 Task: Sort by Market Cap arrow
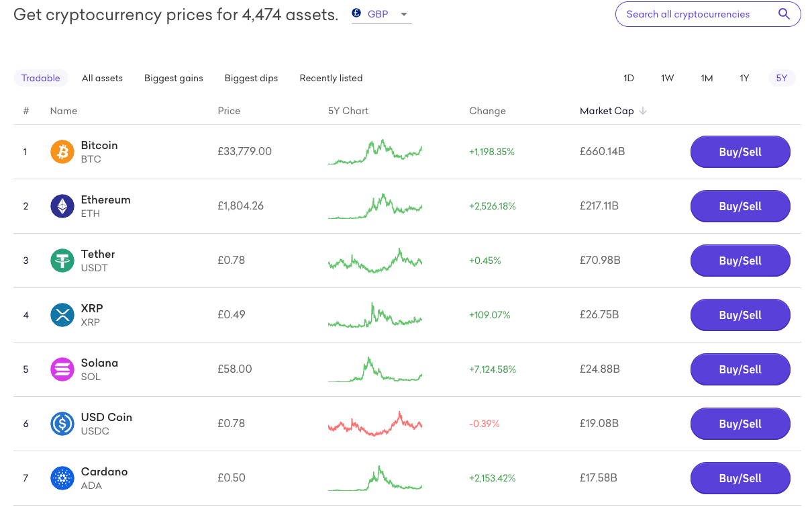(643, 111)
